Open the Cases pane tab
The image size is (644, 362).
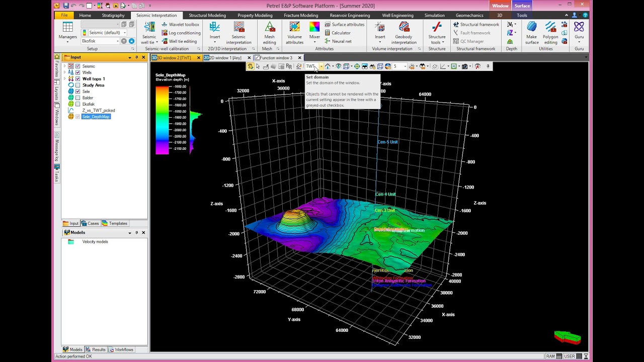(x=91, y=223)
